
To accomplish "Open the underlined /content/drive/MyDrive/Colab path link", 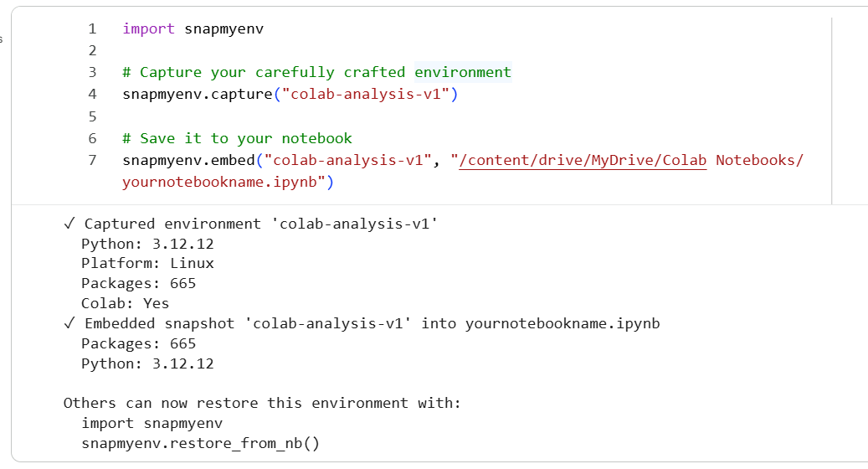I will [583, 161].
